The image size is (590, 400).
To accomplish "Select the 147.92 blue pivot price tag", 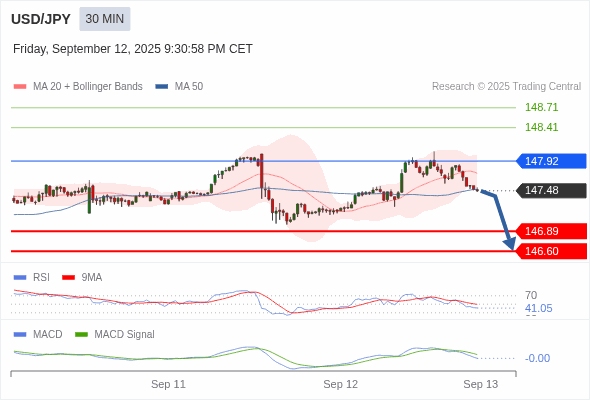I will [551, 161].
